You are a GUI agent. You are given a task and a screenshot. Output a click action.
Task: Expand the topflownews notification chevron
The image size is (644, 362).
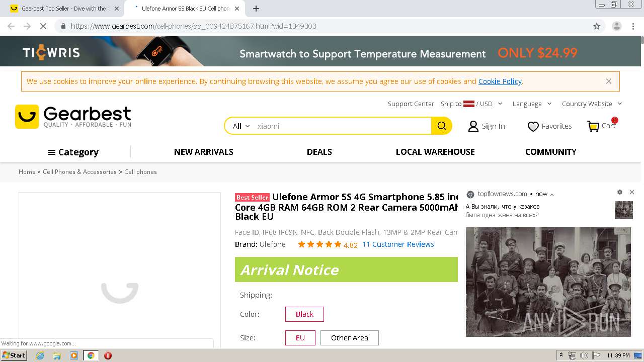point(552,195)
